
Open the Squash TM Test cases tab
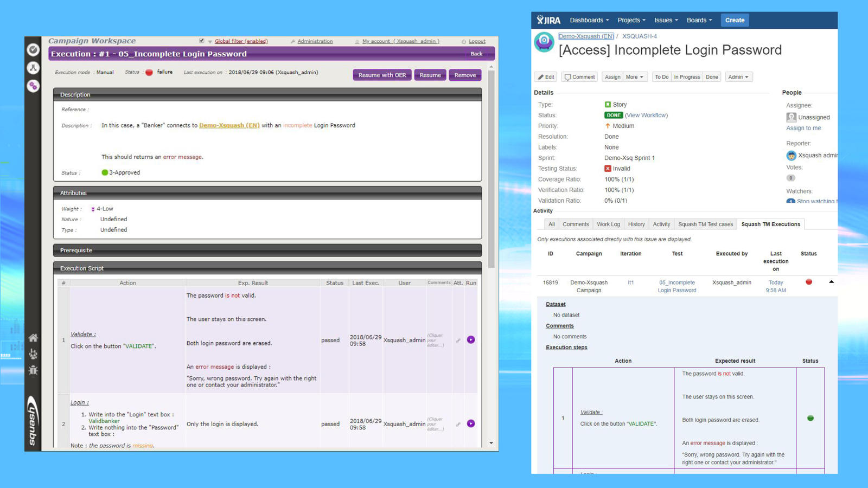705,224
